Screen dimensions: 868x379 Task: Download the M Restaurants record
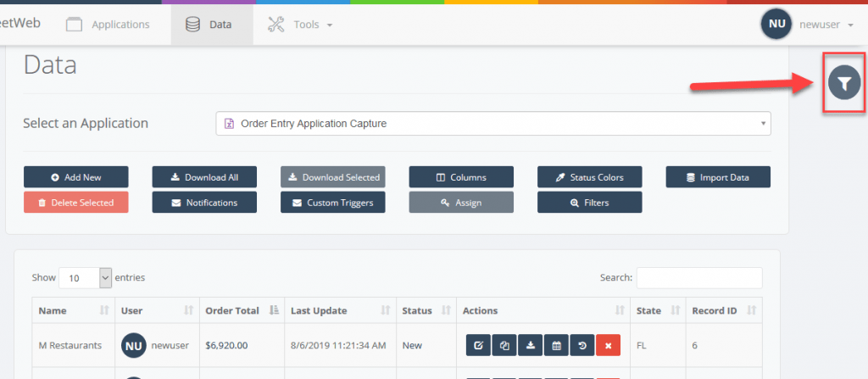tap(530, 345)
